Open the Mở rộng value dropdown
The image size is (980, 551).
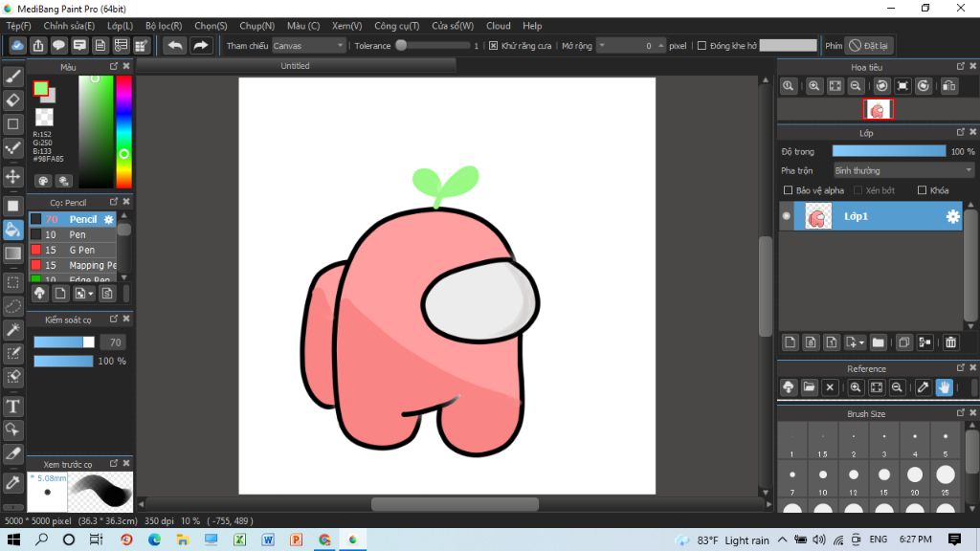click(602, 46)
